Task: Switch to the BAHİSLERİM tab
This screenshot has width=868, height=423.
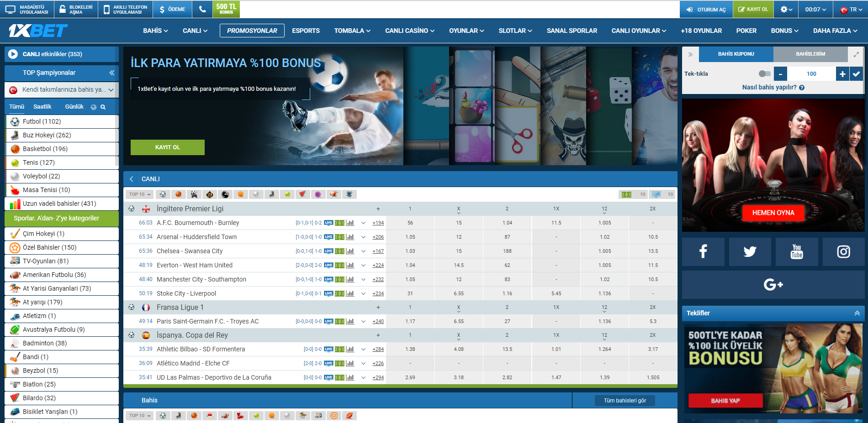Action: point(810,54)
